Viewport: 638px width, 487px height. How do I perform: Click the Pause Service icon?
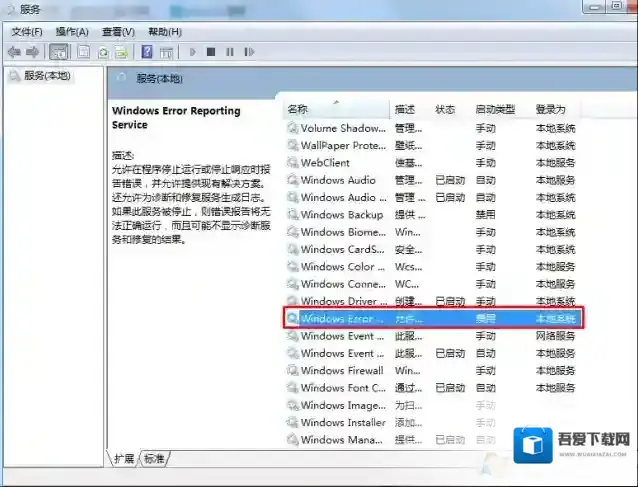(x=230, y=52)
